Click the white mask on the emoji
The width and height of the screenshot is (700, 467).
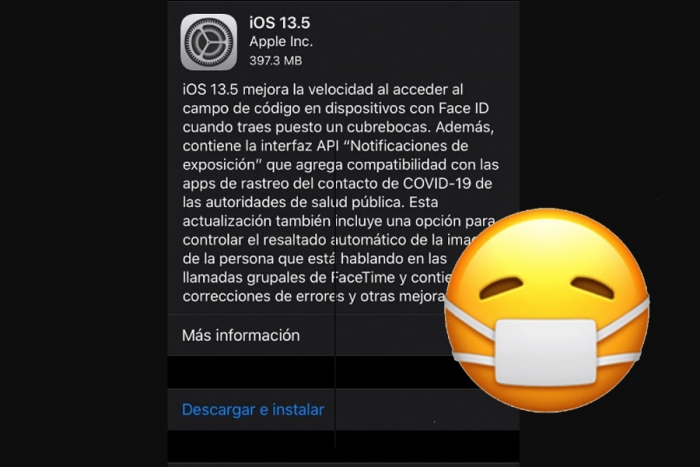[x=546, y=352]
